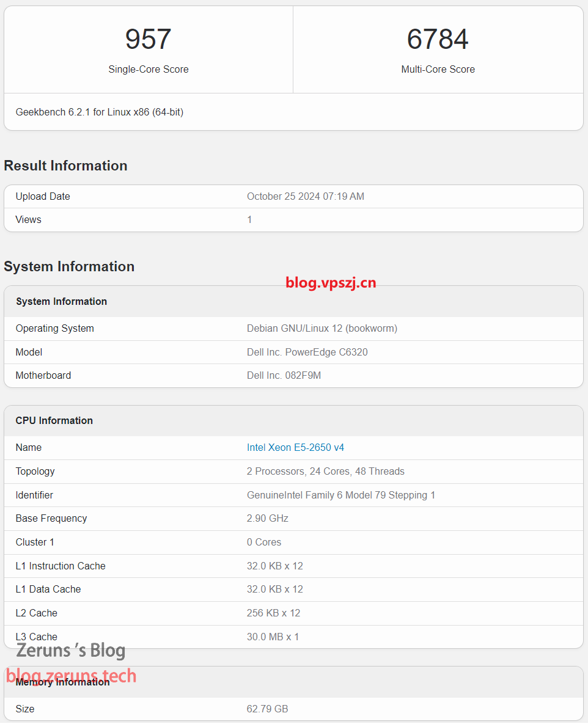Click the red blog.vpszj.cn watermark text

click(x=331, y=282)
